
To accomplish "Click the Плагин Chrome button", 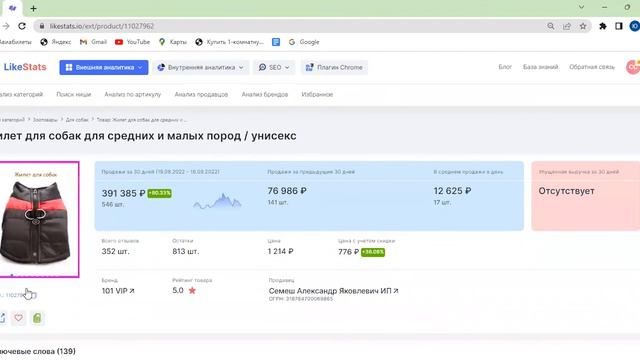I will click(334, 67).
